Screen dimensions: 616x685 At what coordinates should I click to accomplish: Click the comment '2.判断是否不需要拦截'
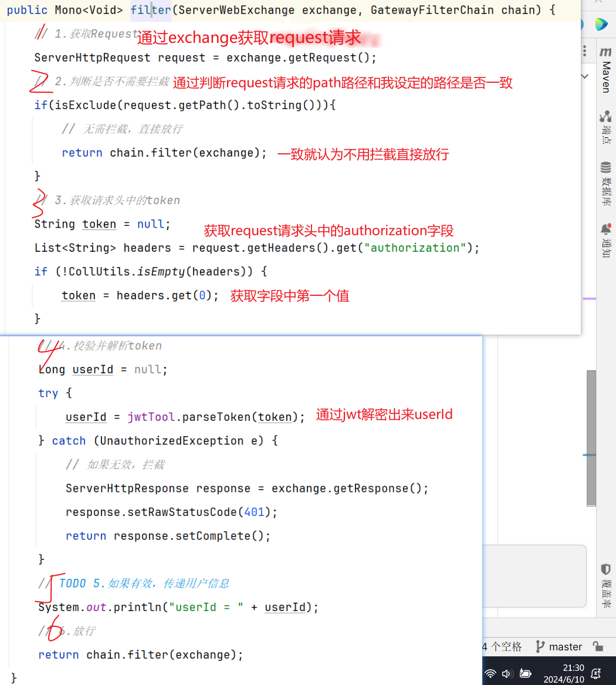pos(112,81)
